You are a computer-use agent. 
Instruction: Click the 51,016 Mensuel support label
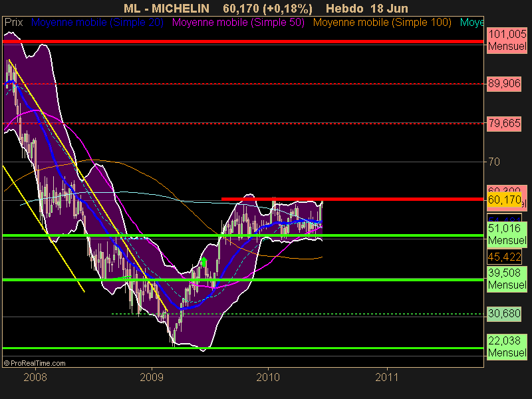(507, 234)
